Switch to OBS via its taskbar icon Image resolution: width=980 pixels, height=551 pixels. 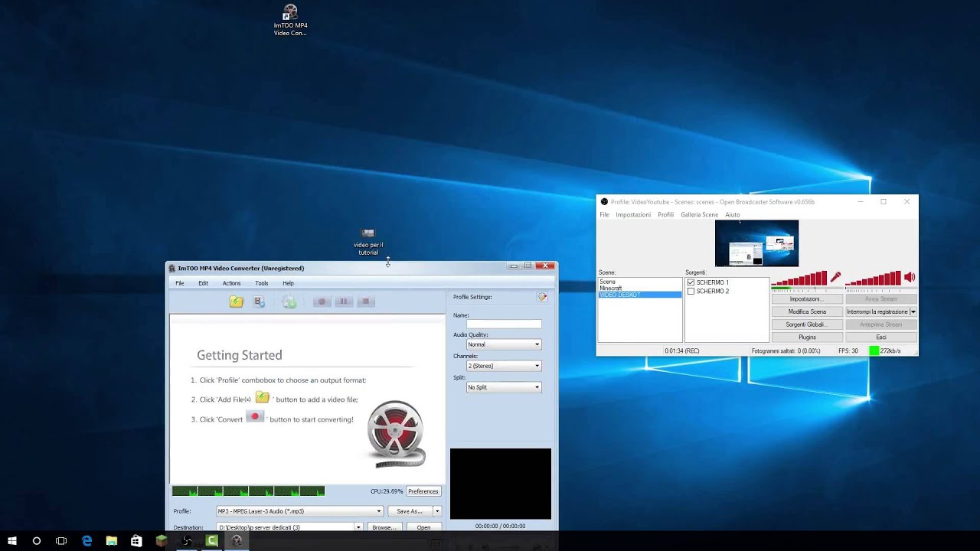[187, 541]
